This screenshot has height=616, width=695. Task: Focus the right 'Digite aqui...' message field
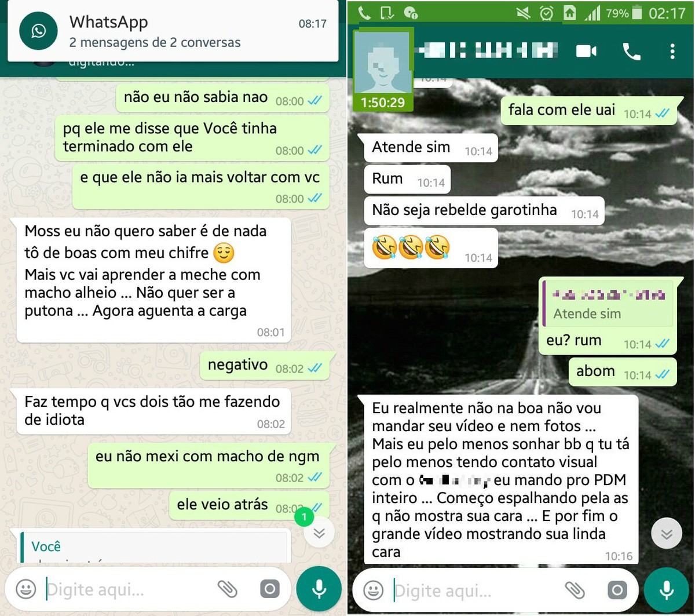pyautogui.click(x=476, y=591)
